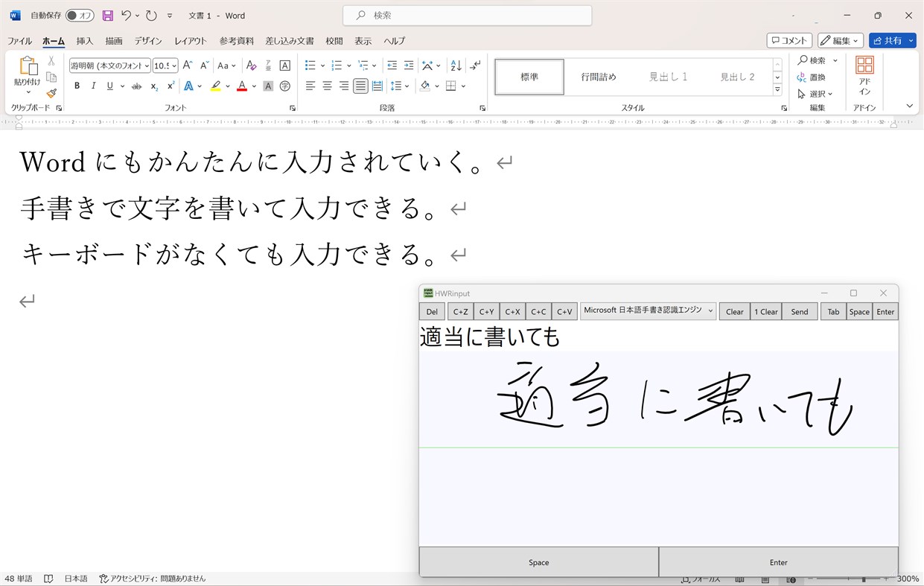Toggle character shading icon
This screenshot has height=586, width=924.
268,86
